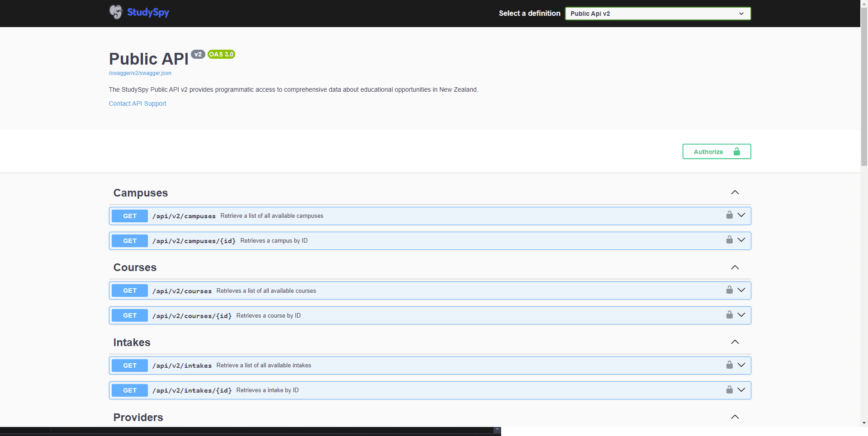This screenshot has width=868, height=436.
Task: Click the lock icon on /api/v2/courses/{id} endpoint
Action: [x=729, y=315]
